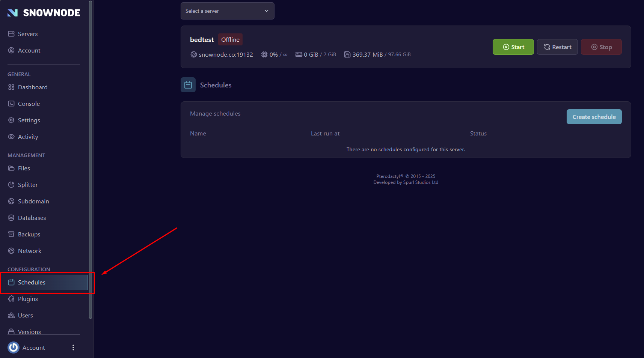This screenshot has width=644, height=358.
Task: Click the bedtest server name
Action: pos(202,39)
